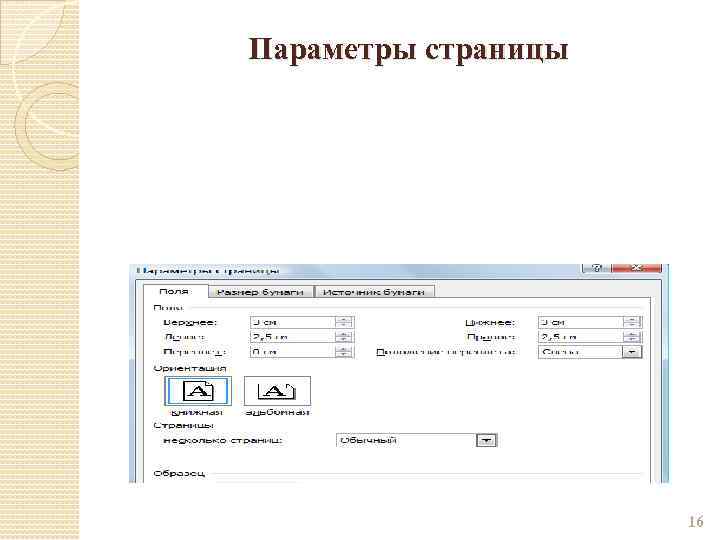
Task: Click the dialog help question-mark button
Action: (596, 268)
